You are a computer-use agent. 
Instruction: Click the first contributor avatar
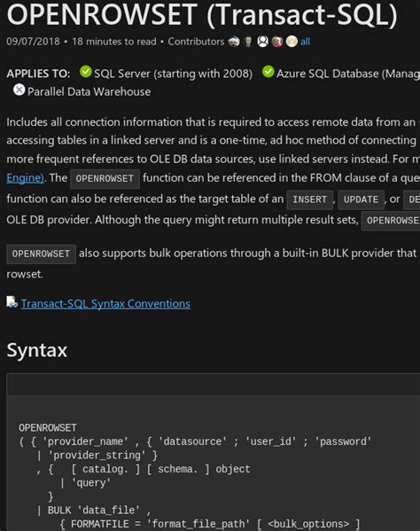[234, 42]
